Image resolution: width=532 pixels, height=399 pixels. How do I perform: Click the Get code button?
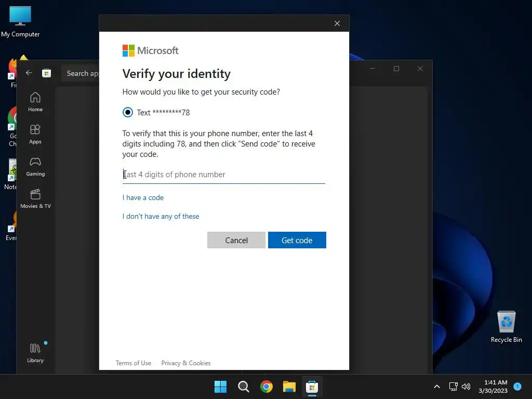pos(297,240)
